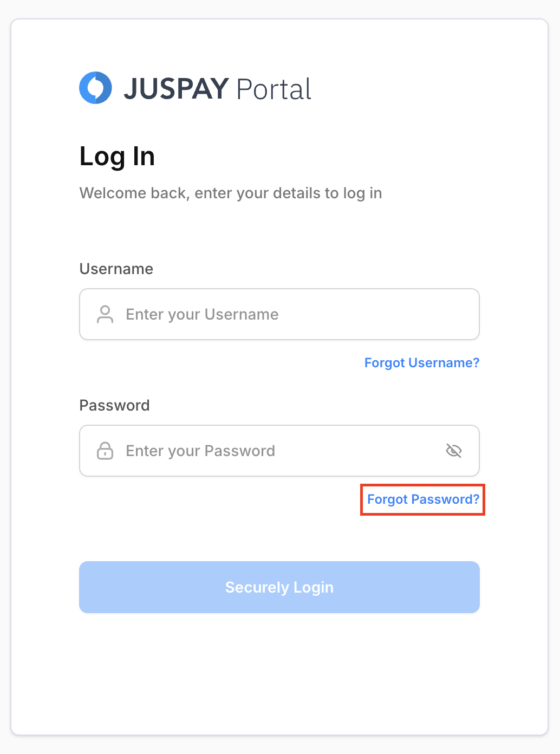Click the 'Enter your Password' placeholder text
The image size is (560, 754).
tap(200, 451)
